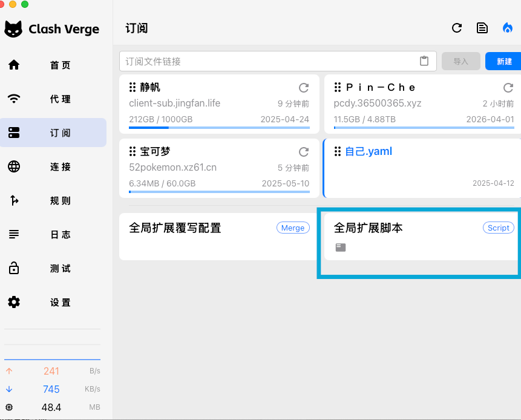Click the wifi proxy icon
This screenshot has height=420, width=521.
click(x=14, y=99)
